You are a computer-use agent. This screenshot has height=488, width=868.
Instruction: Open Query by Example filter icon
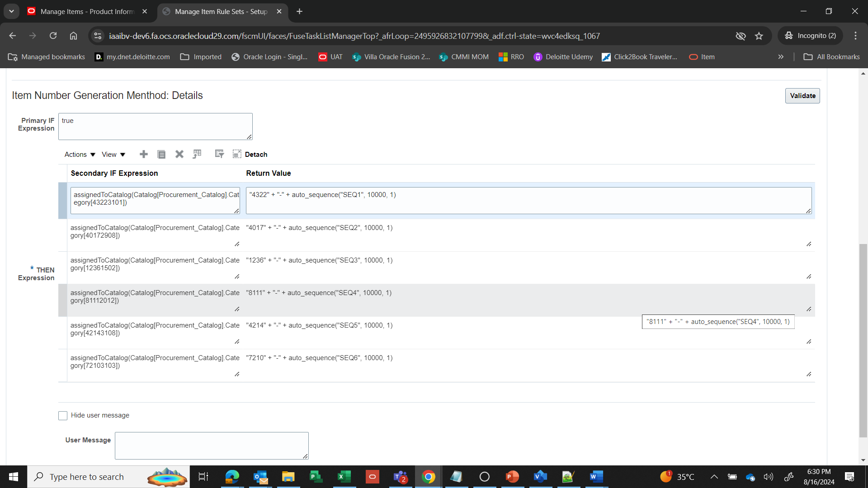pos(219,154)
